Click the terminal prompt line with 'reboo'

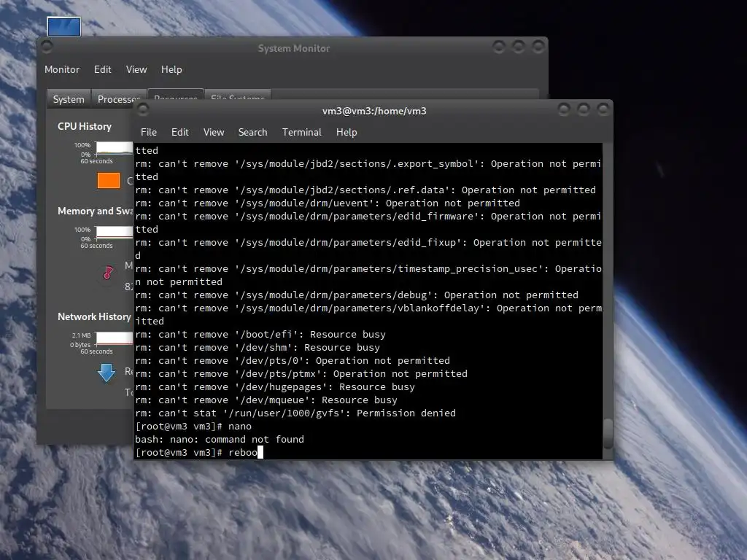(199, 452)
